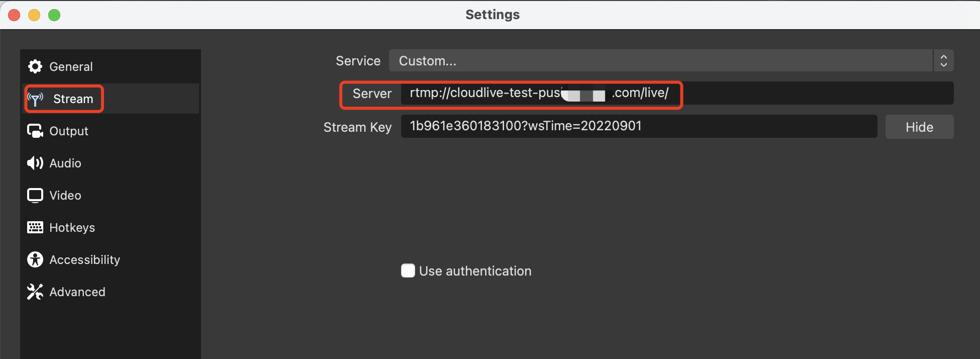The width and height of the screenshot is (980, 359).
Task: Open the Advanced settings label
Action: point(77,292)
